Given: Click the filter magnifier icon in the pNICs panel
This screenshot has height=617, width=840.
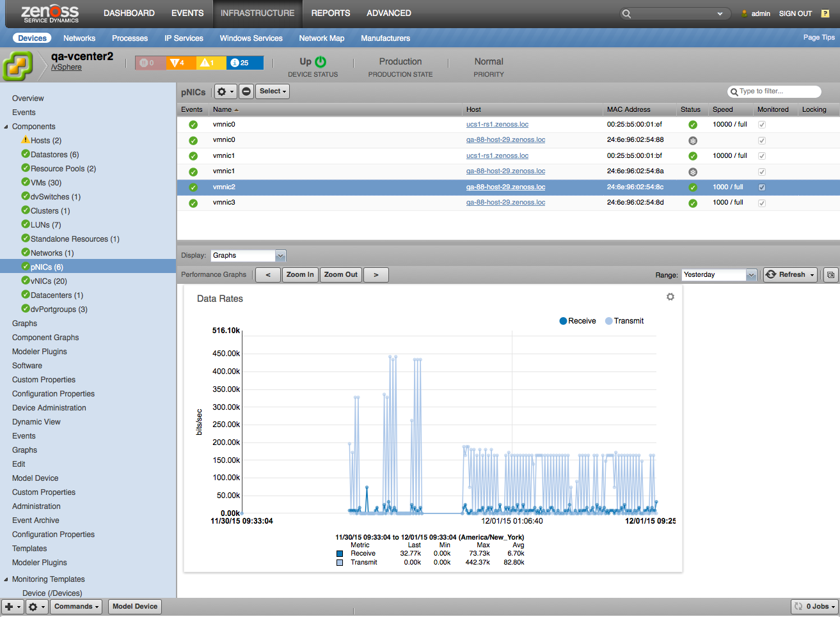Looking at the screenshot, I should (x=734, y=92).
